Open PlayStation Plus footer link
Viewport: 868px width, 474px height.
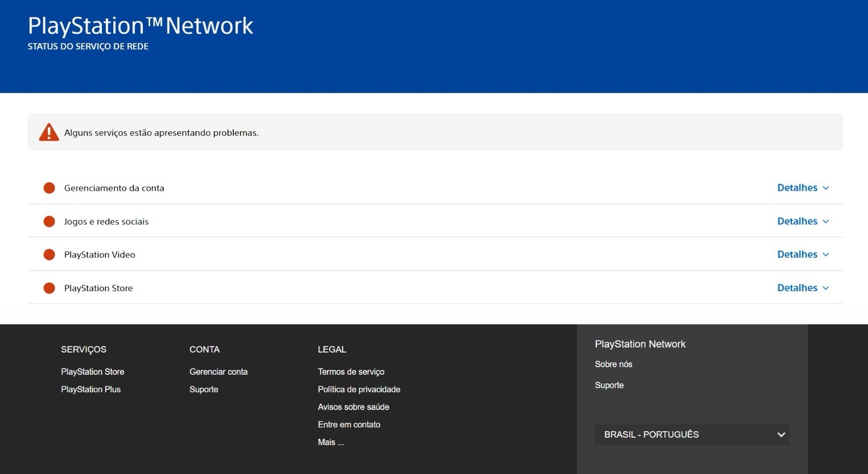pyautogui.click(x=91, y=389)
